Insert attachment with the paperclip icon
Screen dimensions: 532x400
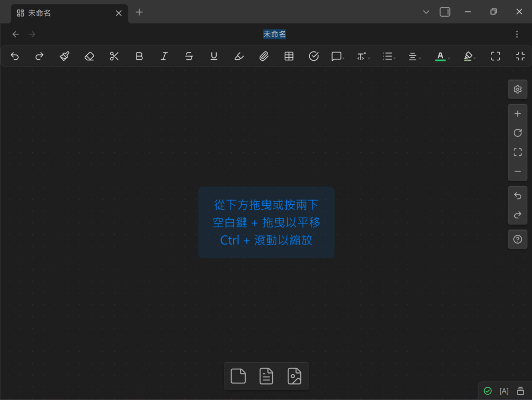264,56
